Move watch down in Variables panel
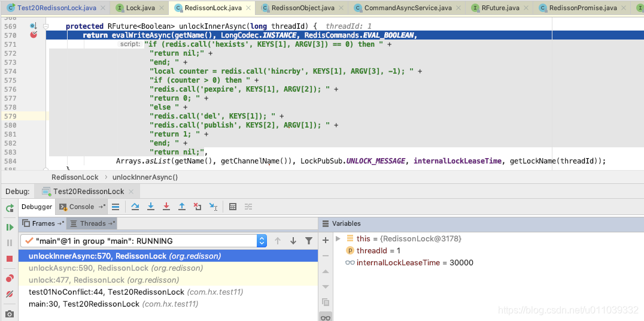The image size is (644, 321). (x=326, y=286)
